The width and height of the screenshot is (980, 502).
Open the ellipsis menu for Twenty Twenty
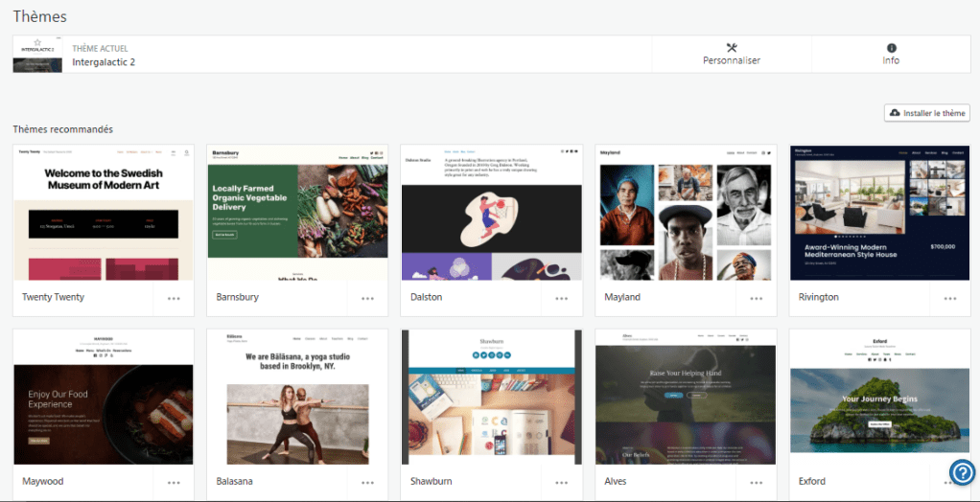174,298
